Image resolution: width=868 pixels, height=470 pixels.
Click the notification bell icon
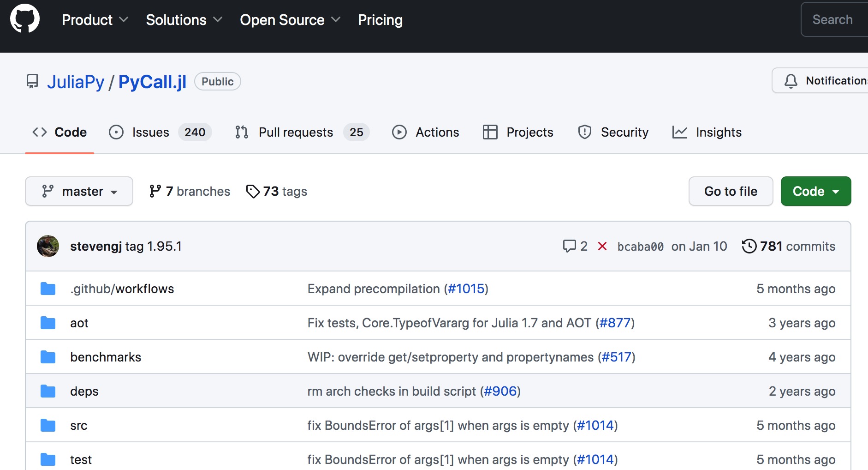pyautogui.click(x=791, y=81)
